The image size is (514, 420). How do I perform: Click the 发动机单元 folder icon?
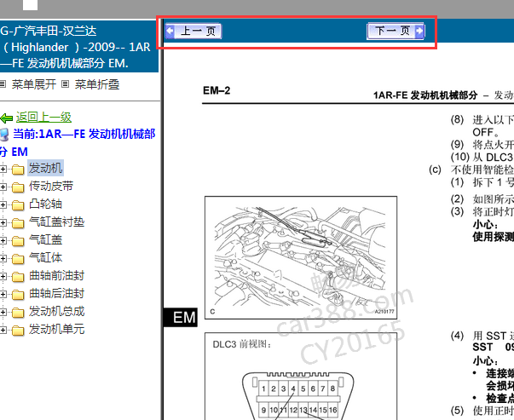pos(18,331)
